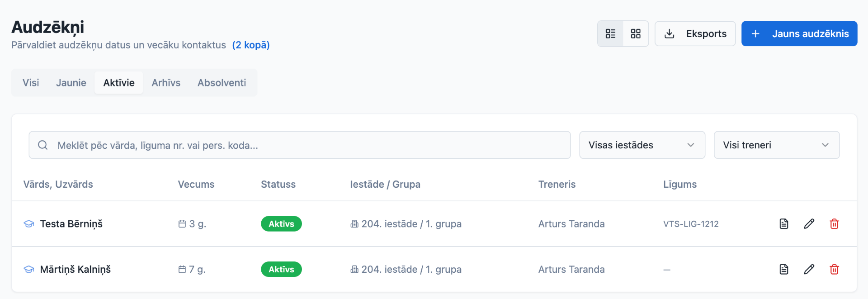Click the magnifier icon in search box

(43, 145)
